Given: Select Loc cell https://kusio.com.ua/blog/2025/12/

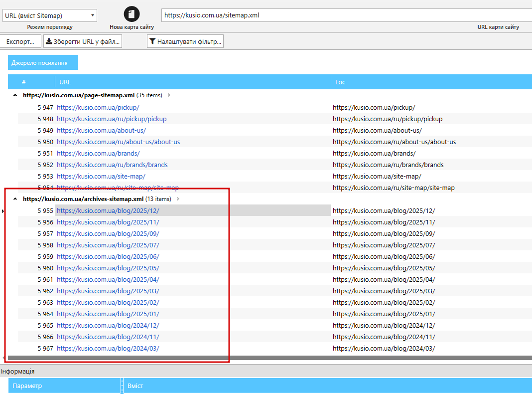Looking at the screenshot, I should click(384, 210).
